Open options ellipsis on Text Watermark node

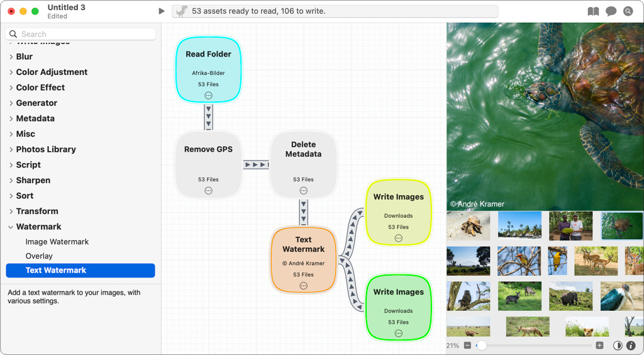[304, 286]
